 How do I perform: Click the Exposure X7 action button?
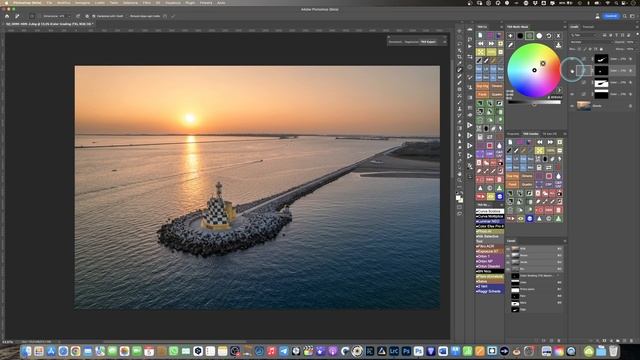490,251
